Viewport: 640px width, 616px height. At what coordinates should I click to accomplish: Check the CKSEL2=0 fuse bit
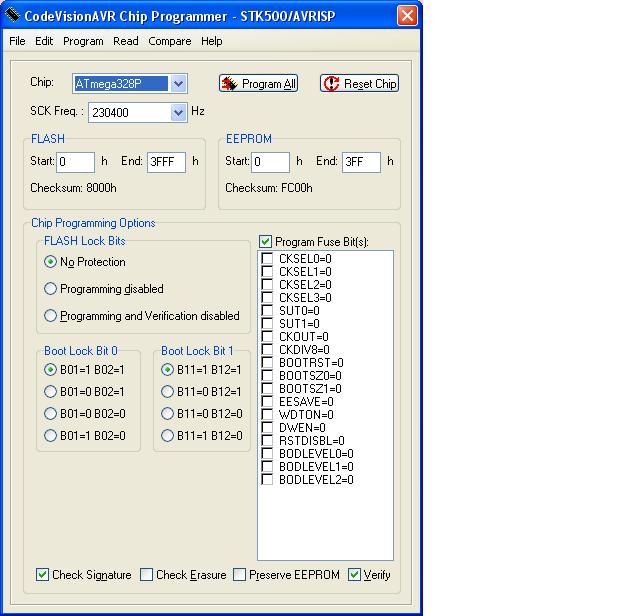pos(267,285)
